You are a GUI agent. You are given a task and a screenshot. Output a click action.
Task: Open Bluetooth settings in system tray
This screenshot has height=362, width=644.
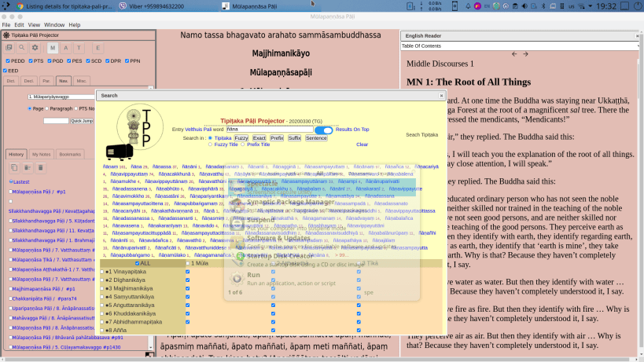pos(543,6)
